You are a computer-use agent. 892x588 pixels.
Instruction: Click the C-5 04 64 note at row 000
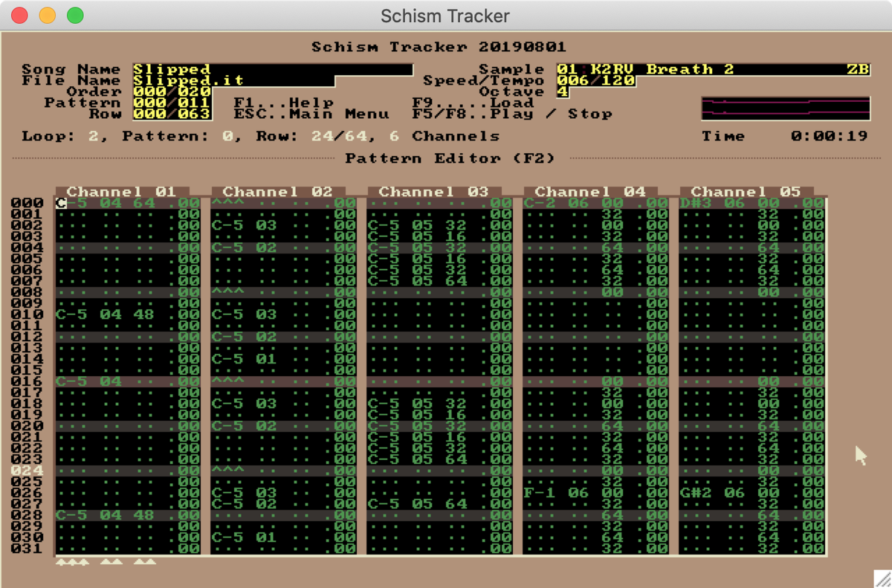(106, 203)
